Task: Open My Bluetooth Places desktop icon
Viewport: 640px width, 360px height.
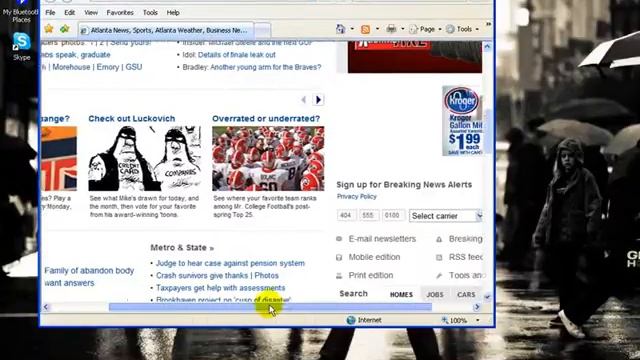Action: click(x=20, y=11)
